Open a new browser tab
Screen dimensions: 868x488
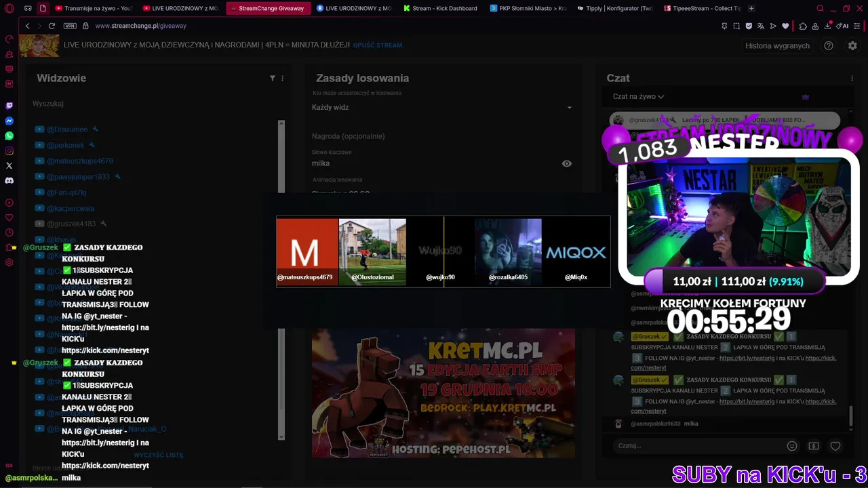pos(751,8)
